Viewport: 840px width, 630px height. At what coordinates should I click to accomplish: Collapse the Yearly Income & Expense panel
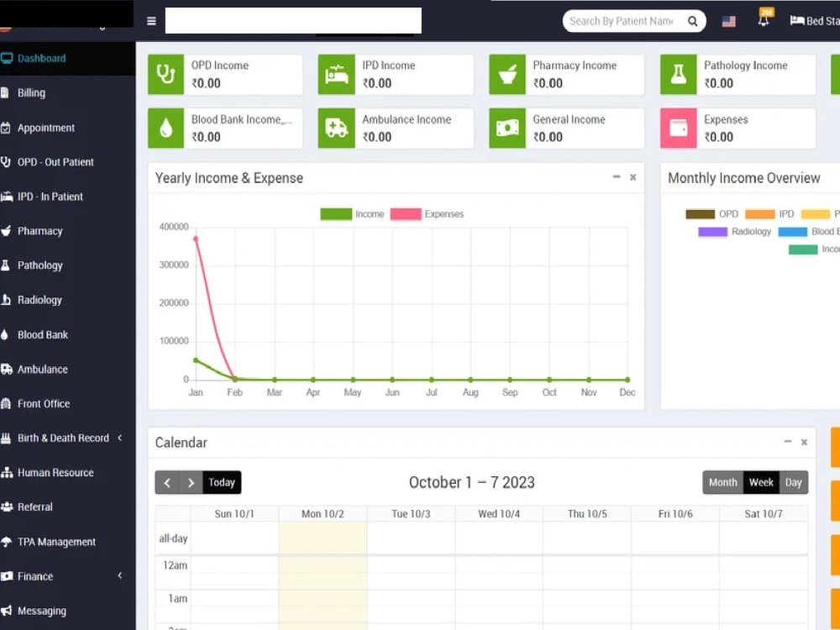(x=617, y=176)
